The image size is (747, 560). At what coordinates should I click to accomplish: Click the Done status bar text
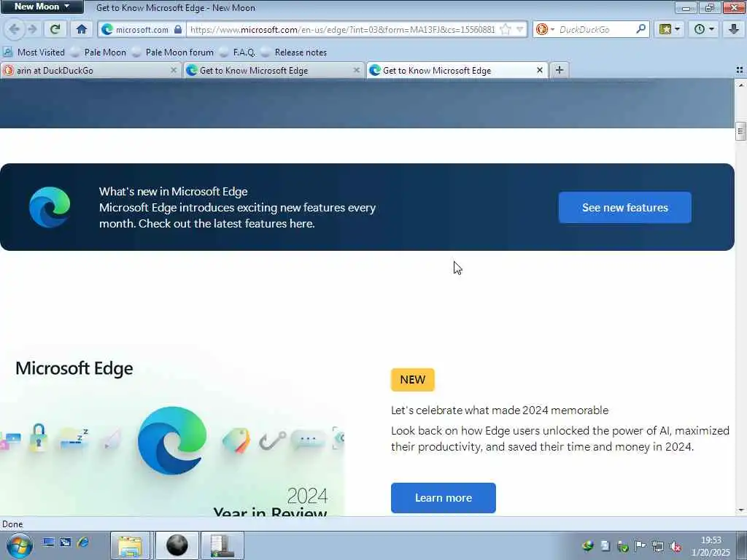click(x=12, y=524)
